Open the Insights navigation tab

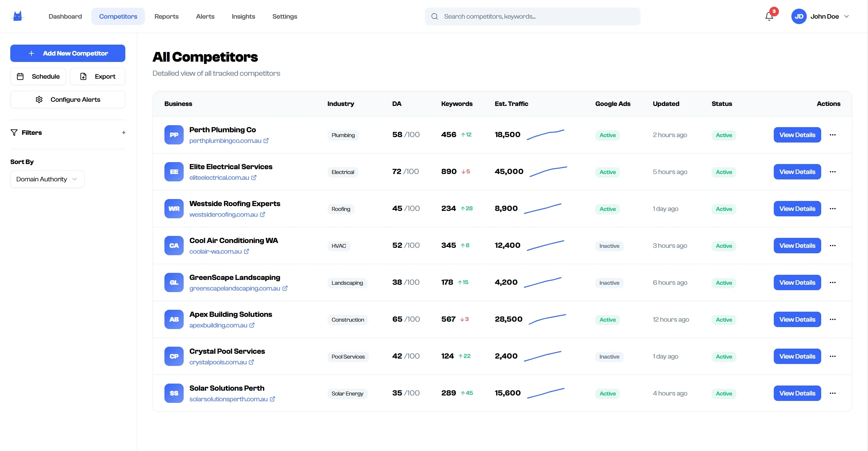(x=243, y=16)
